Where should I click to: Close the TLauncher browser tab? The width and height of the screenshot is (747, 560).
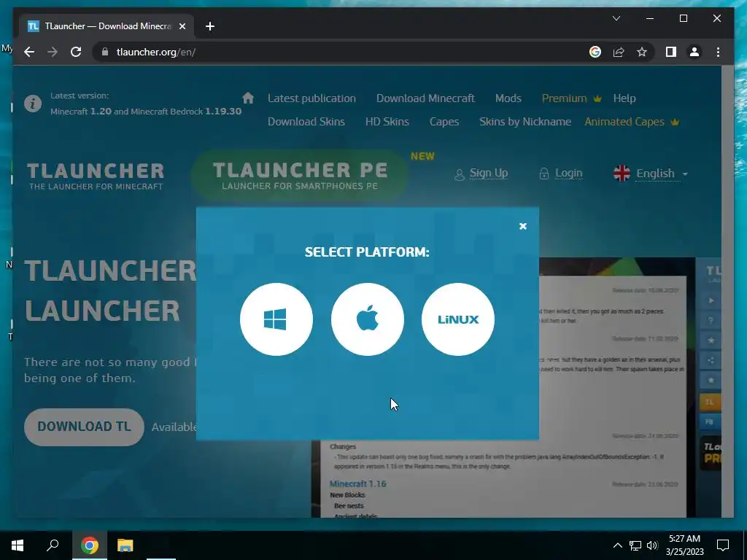click(182, 26)
